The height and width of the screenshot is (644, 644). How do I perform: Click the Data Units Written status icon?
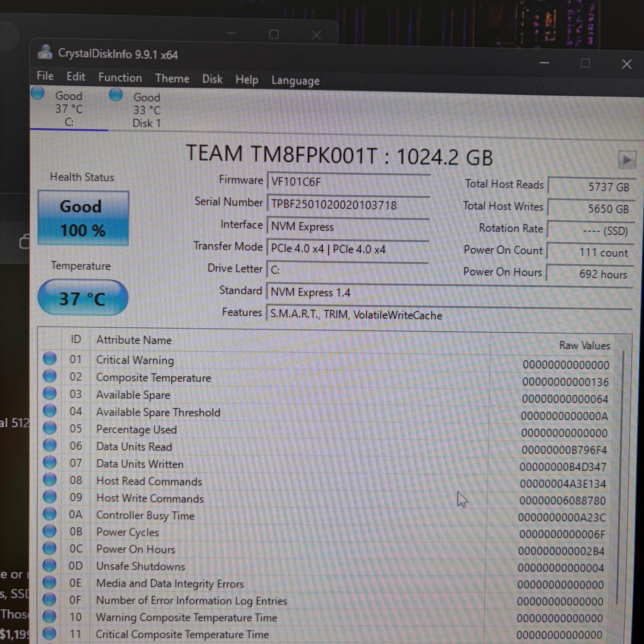coord(50,462)
